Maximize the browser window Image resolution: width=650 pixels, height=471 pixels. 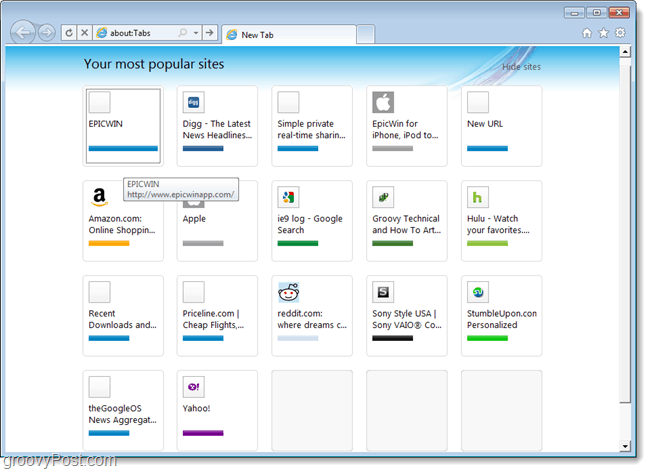(597, 13)
